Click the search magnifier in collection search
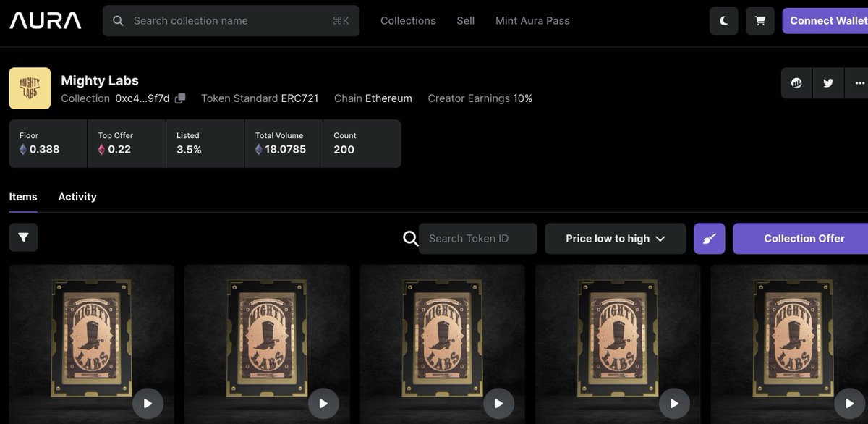The image size is (868, 424). (x=118, y=21)
